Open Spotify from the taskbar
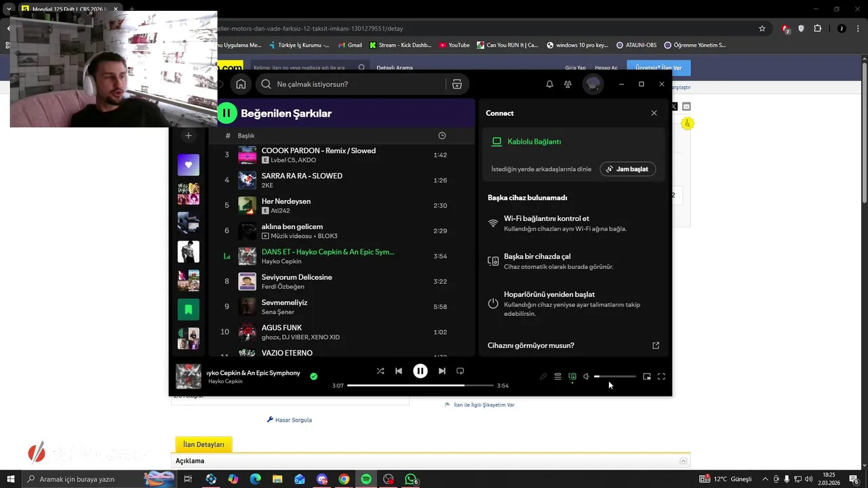Screen dimensions: 868x488 pyautogui.click(x=366, y=479)
